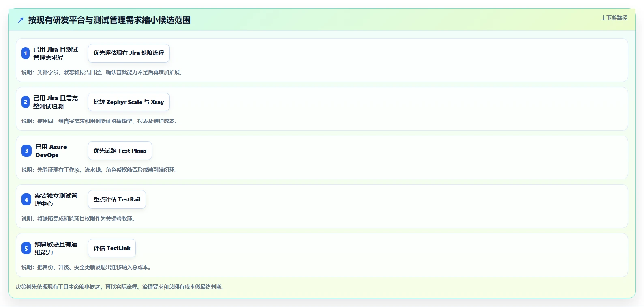Click the header title 按现有研发平台与测试管理需求缩小候选范围
Image resolution: width=644 pixels, height=307 pixels.
[x=109, y=20]
